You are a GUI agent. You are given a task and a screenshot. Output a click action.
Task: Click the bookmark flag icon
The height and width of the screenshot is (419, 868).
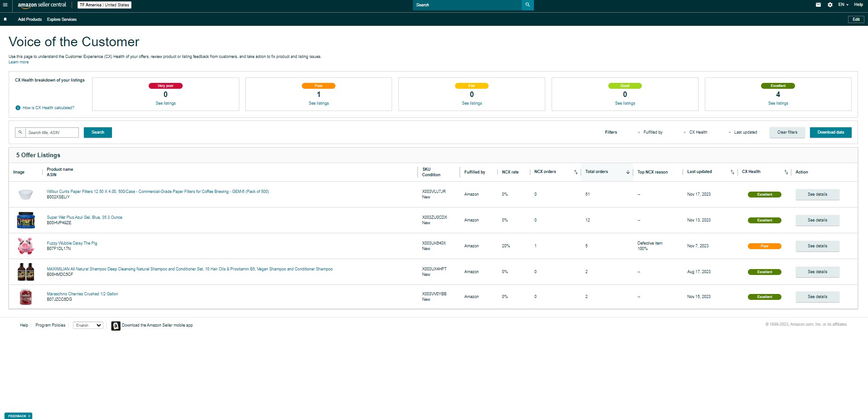[x=5, y=19]
